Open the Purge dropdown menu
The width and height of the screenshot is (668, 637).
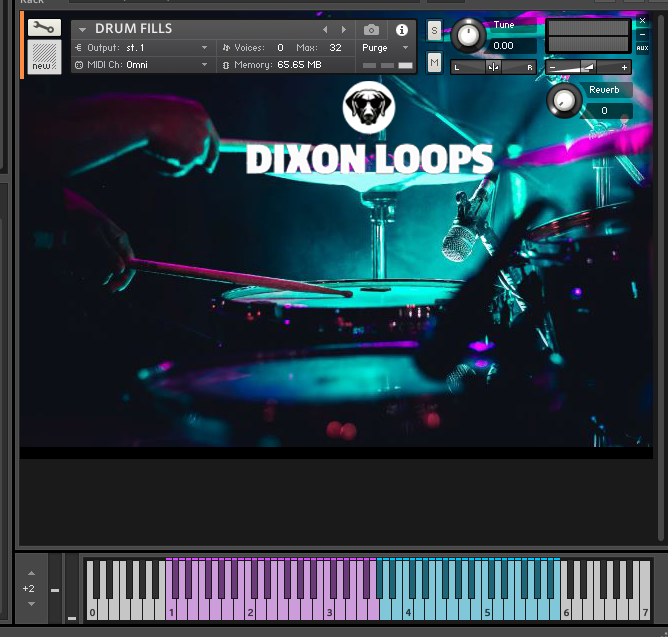385,48
